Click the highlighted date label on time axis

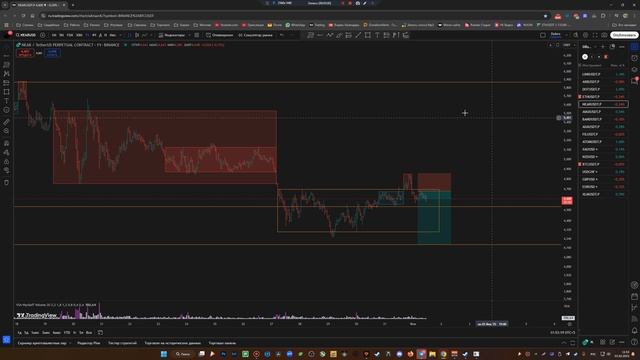point(492,324)
